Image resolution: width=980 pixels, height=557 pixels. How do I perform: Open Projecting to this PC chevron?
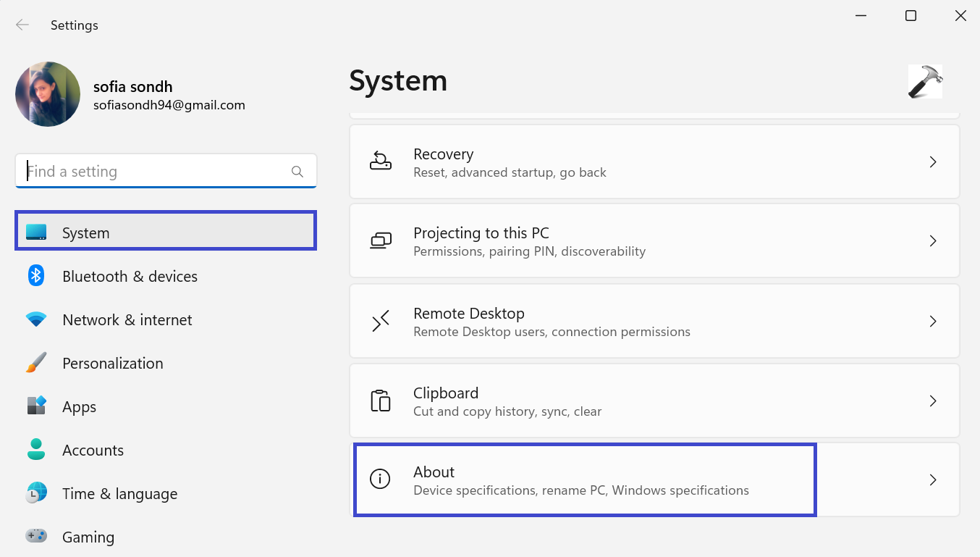(933, 240)
